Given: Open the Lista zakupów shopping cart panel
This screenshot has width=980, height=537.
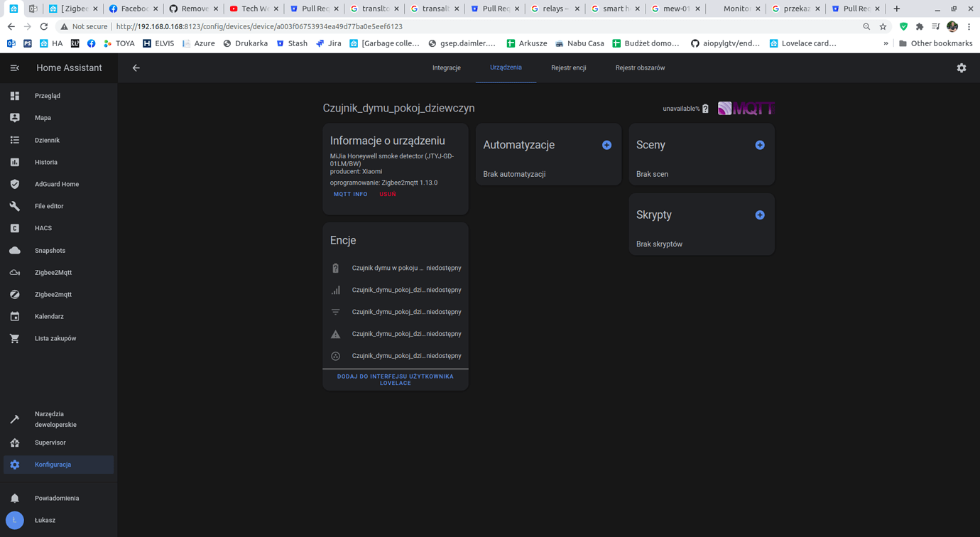Looking at the screenshot, I should click(x=53, y=338).
